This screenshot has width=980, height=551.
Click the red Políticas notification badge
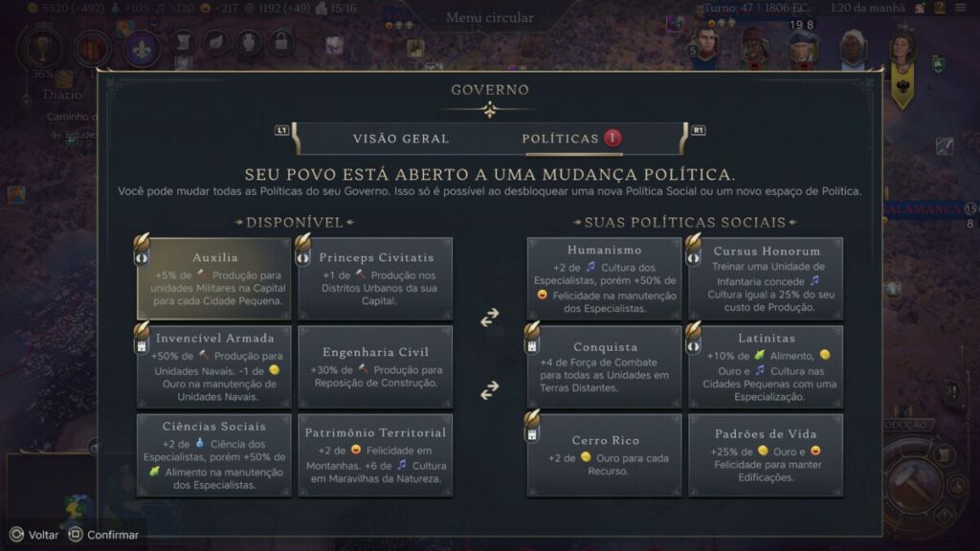click(612, 138)
